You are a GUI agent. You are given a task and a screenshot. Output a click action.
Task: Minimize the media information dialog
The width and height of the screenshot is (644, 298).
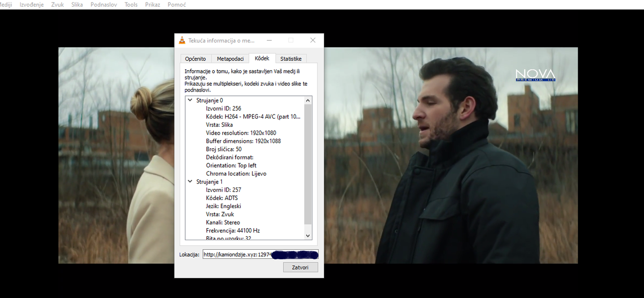click(x=269, y=40)
